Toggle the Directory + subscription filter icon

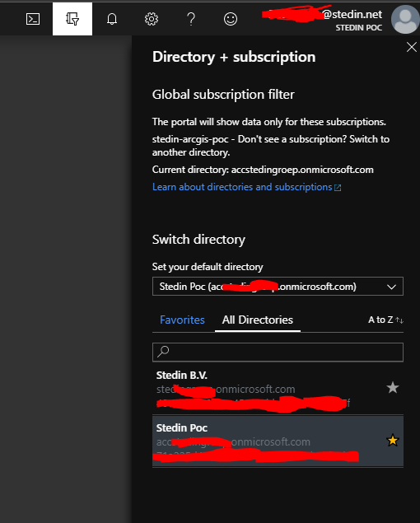point(72,19)
